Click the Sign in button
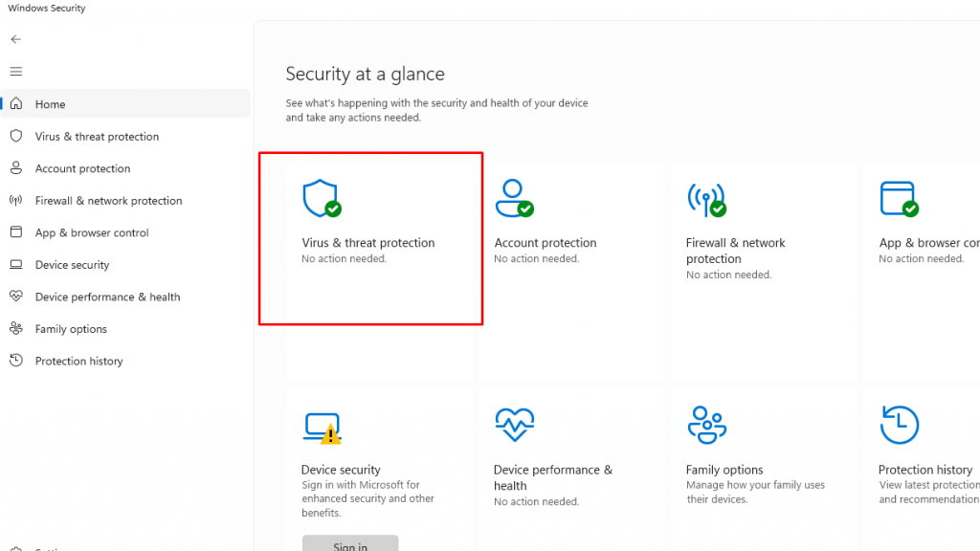 click(x=350, y=543)
